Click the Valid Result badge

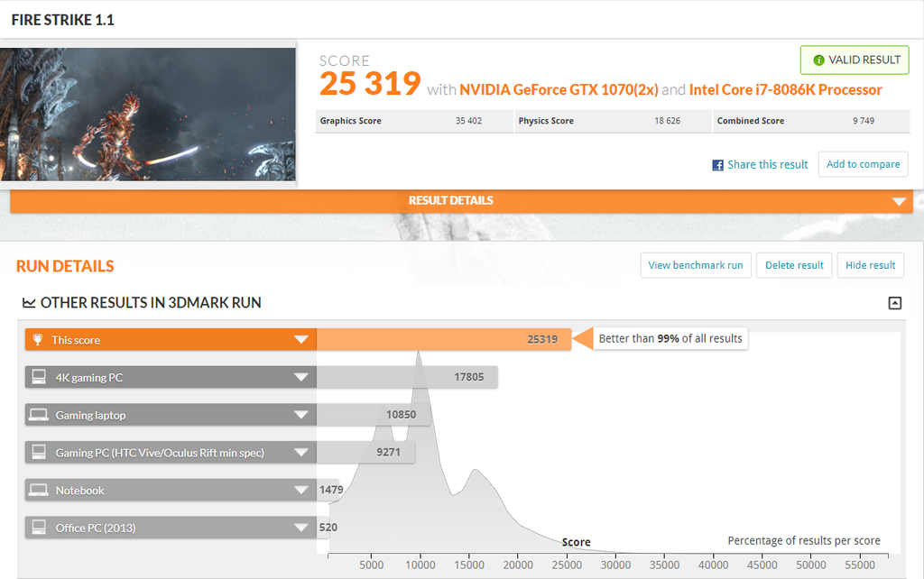855,60
